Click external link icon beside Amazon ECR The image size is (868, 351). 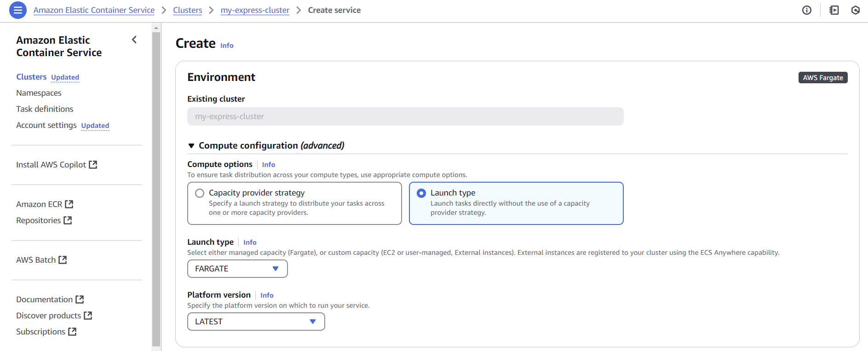pos(69,204)
